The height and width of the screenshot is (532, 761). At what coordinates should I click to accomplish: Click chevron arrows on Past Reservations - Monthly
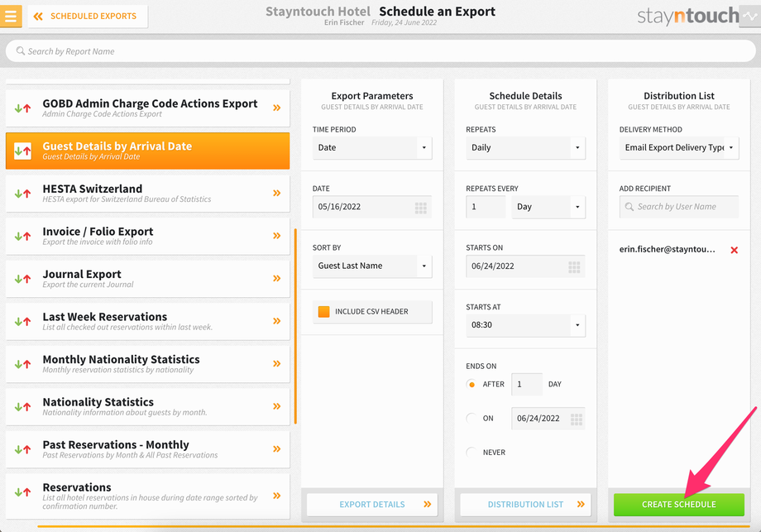coord(276,449)
